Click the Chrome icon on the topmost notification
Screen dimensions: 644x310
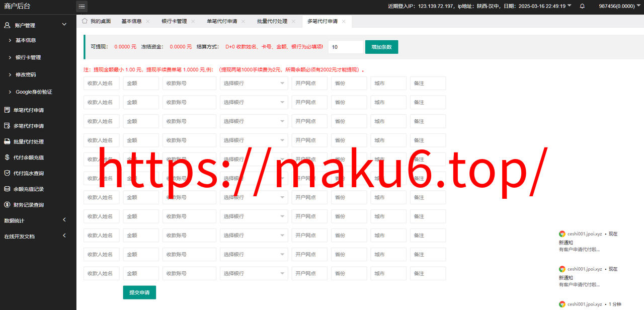tap(562, 234)
